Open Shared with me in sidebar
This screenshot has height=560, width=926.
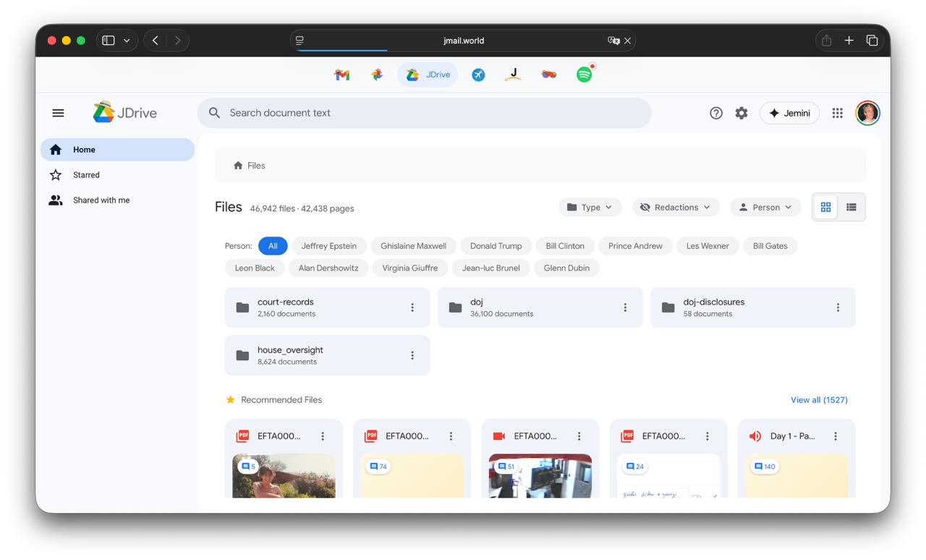click(x=117, y=200)
